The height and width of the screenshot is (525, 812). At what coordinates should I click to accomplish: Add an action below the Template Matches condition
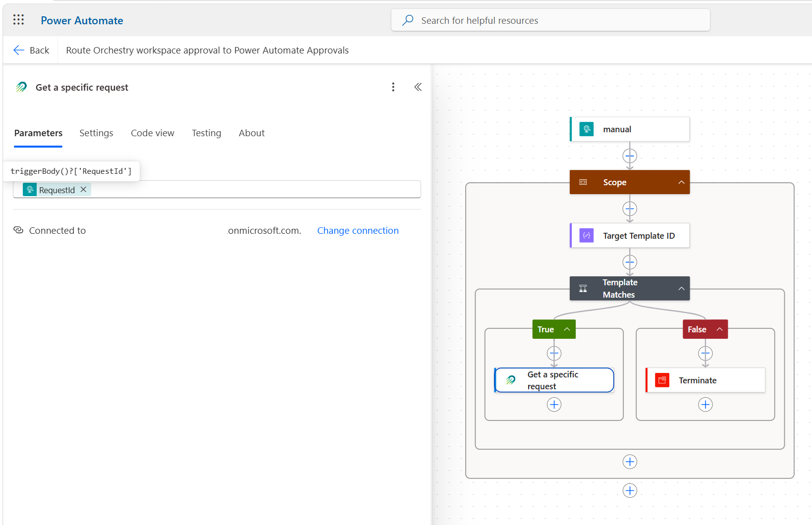(630, 462)
